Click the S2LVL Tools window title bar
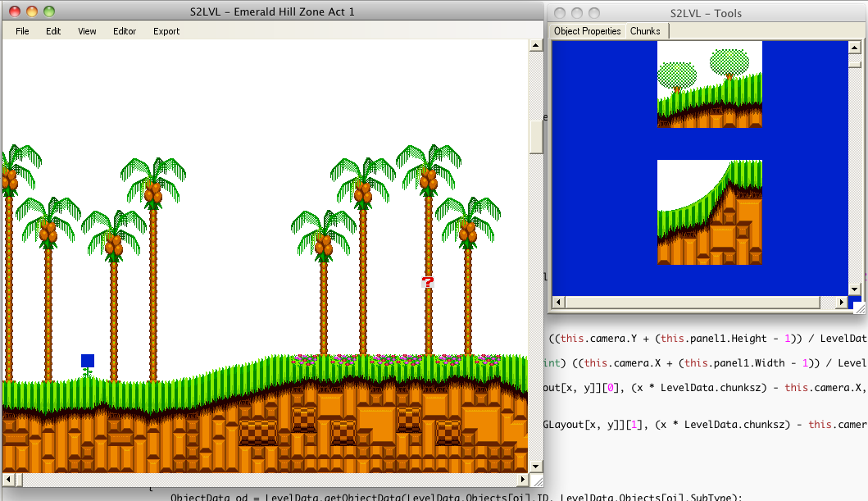 click(706, 13)
